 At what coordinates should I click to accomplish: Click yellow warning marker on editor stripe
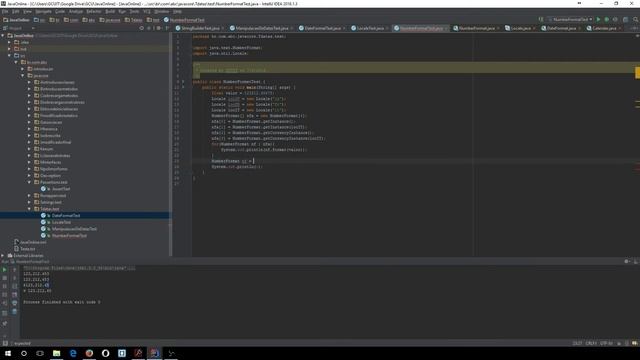point(637,73)
